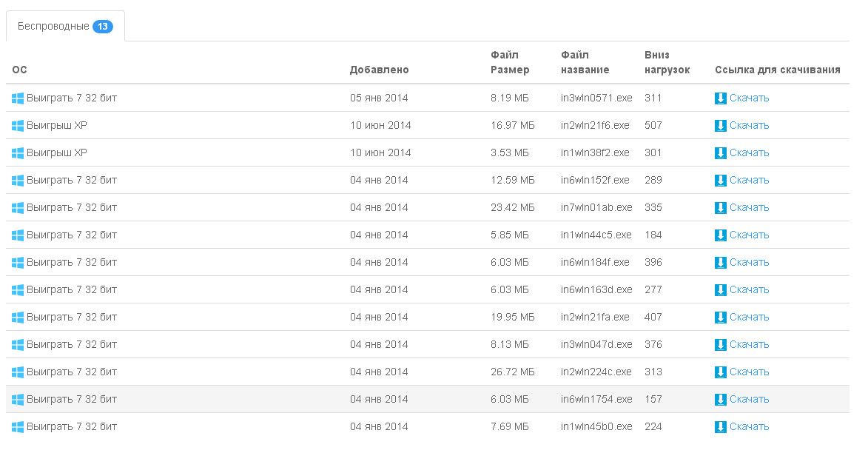Image resolution: width=868 pixels, height=453 pixels.
Task: Click the Скачать link for in3wln047d.exe
Action: click(749, 344)
